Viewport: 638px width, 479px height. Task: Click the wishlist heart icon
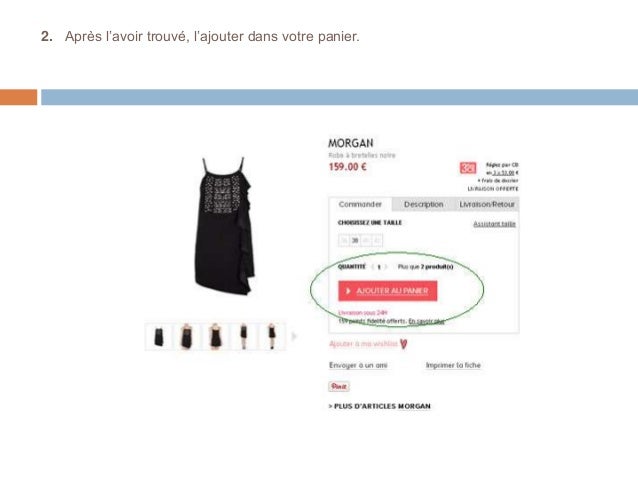click(x=404, y=344)
